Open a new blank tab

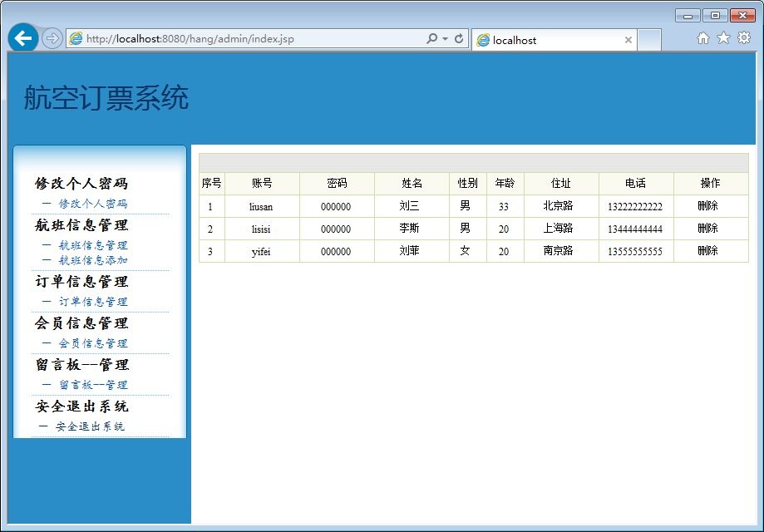point(649,40)
